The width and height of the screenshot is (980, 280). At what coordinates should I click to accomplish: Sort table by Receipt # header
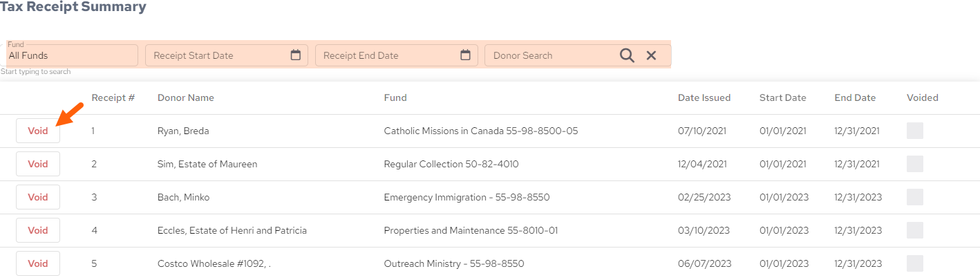click(113, 97)
